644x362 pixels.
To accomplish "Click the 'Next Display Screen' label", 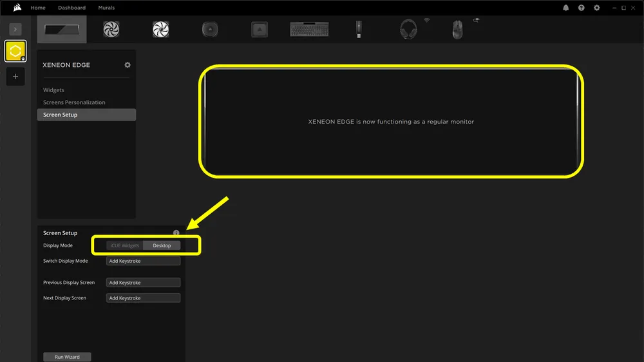I will point(64,298).
